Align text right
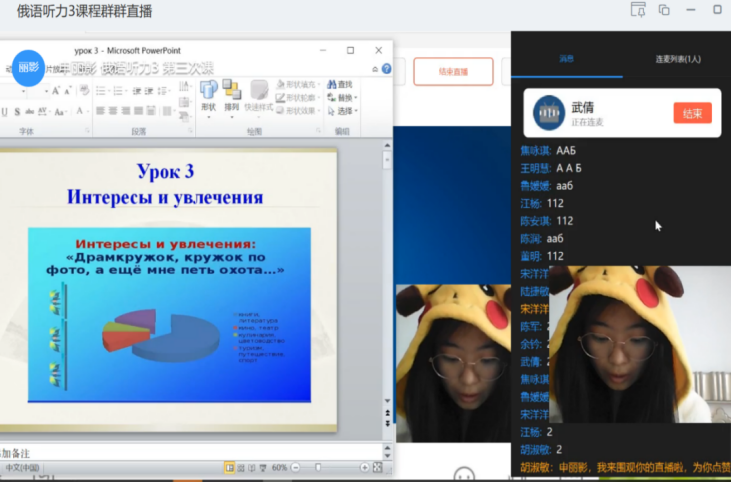 [x=125, y=111]
